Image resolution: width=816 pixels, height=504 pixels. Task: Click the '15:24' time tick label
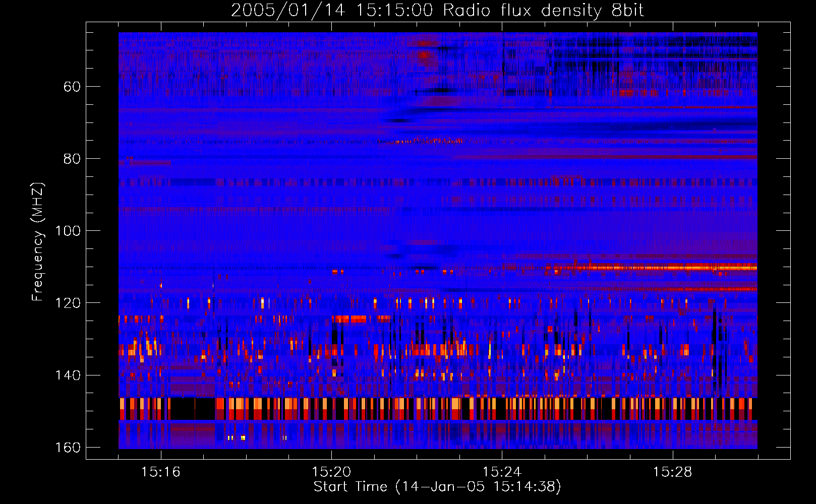(x=502, y=472)
